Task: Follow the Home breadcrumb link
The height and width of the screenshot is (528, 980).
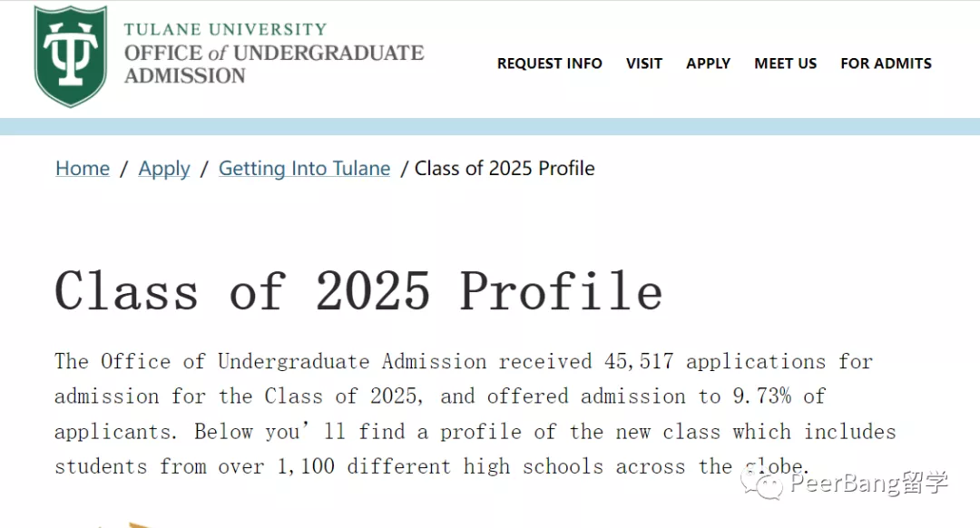Action: pos(83,169)
